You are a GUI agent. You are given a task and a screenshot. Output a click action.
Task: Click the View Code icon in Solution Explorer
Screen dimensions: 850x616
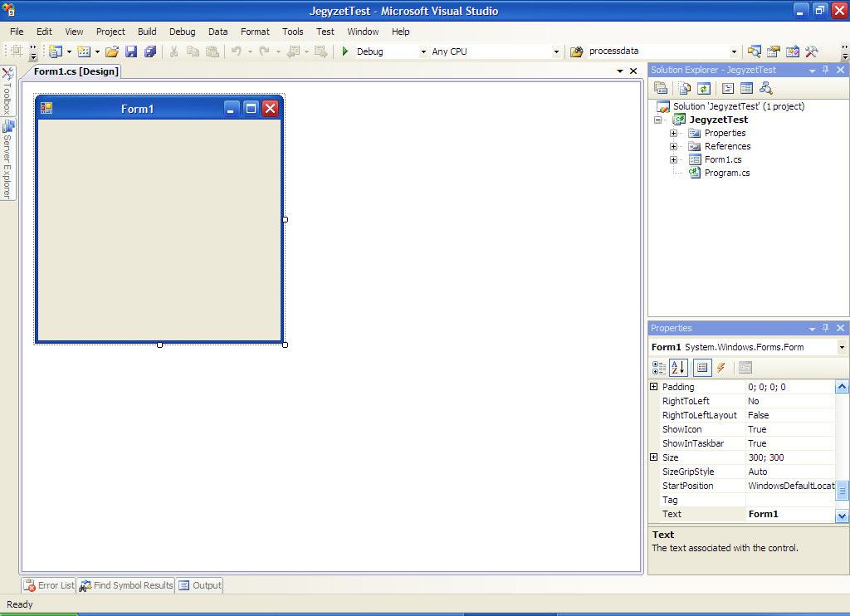pos(728,88)
